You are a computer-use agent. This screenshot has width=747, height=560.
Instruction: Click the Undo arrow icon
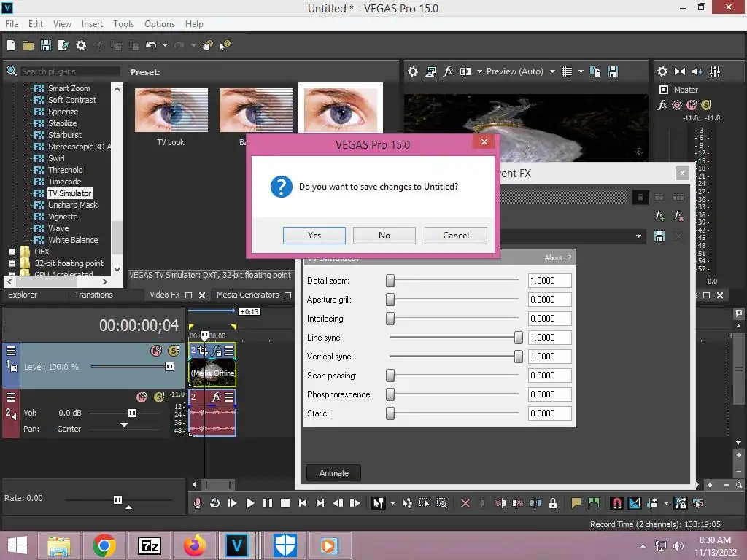pyautogui.click(x=151, y=45)
